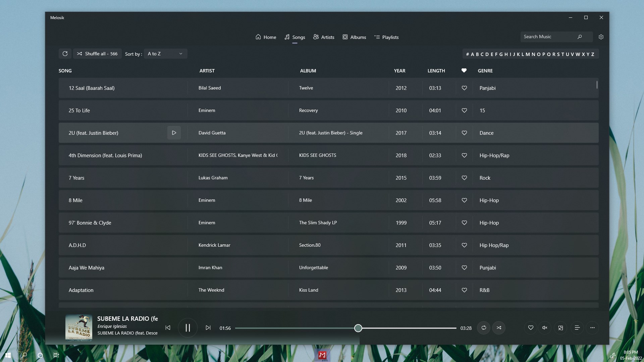Viewport: 644px width, 362px height.
Task: Switch to the Songs tab
Action: tap(295, 37)
